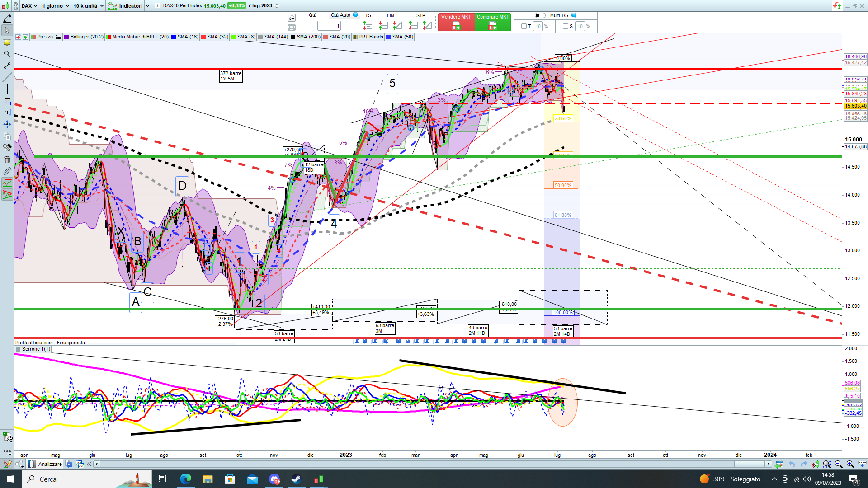Toggle the Multi T/S switch

point(540,15)
